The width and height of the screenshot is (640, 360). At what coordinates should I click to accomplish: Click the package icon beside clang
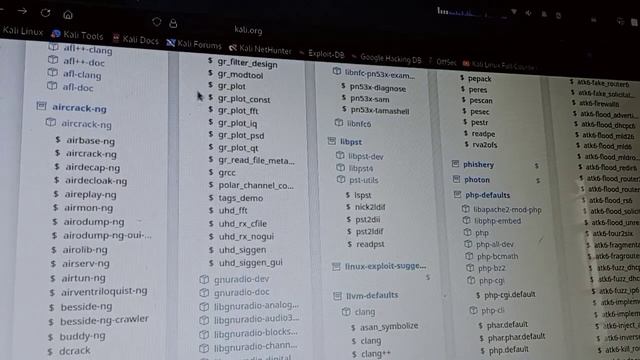[x=346, y=312]
